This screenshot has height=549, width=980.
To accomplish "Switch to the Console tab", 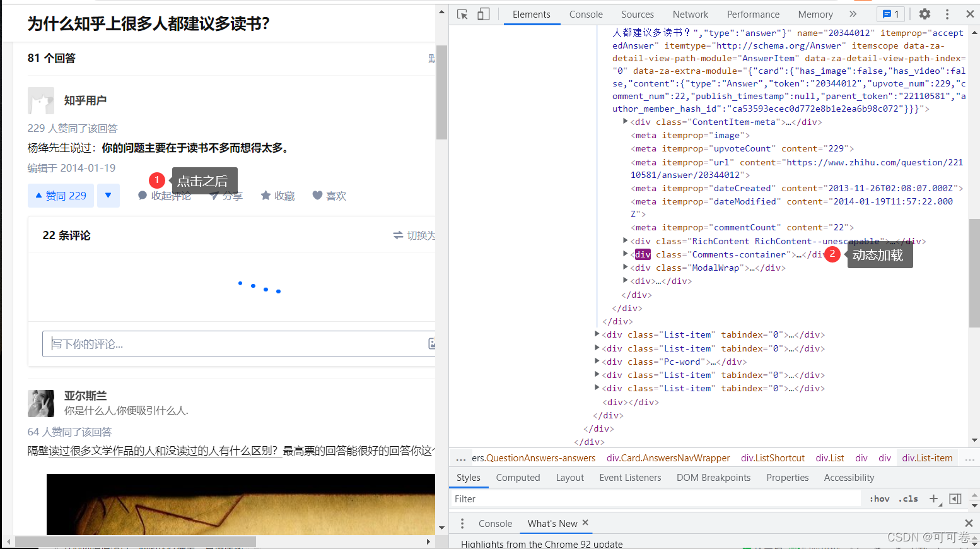I will coord(586,14).
